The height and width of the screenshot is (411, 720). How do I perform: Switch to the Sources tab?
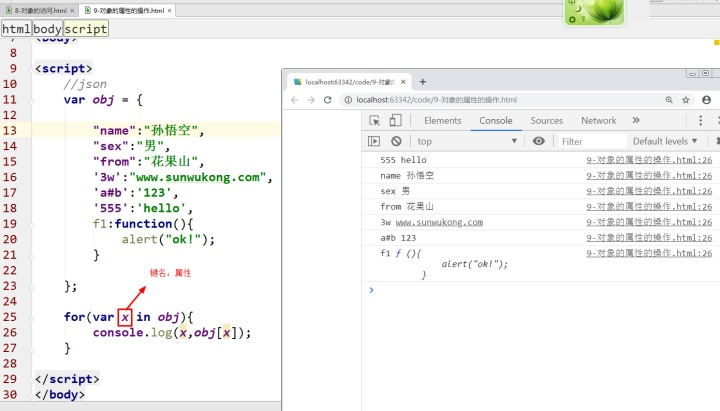coord(546,120)
